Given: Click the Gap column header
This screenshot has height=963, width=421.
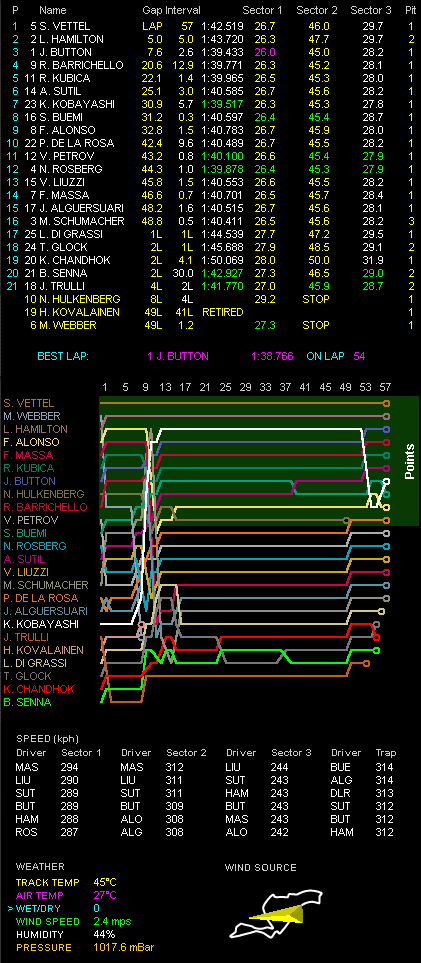Looking at the screenshot, I should point(152,10).
